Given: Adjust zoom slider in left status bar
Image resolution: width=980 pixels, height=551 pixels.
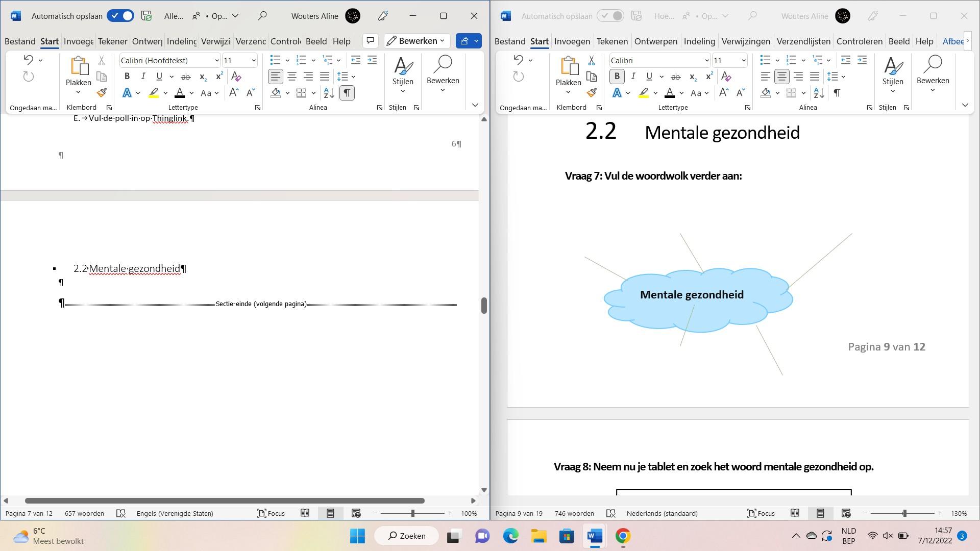Looking at the screenshot, I should (413, 513).
